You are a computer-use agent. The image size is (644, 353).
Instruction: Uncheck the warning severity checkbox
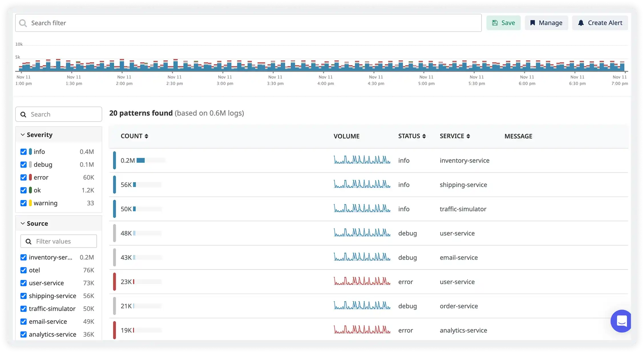23,203
